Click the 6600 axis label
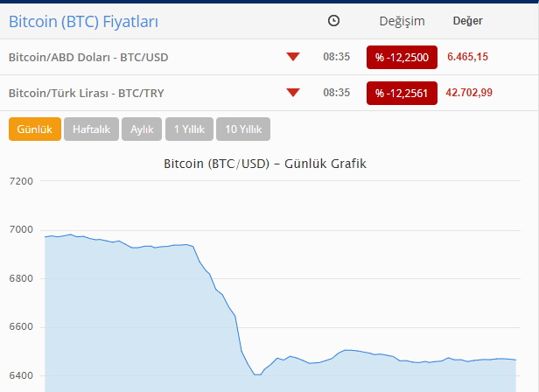This screenshot has width=539, height=392. tap(21, 326)
